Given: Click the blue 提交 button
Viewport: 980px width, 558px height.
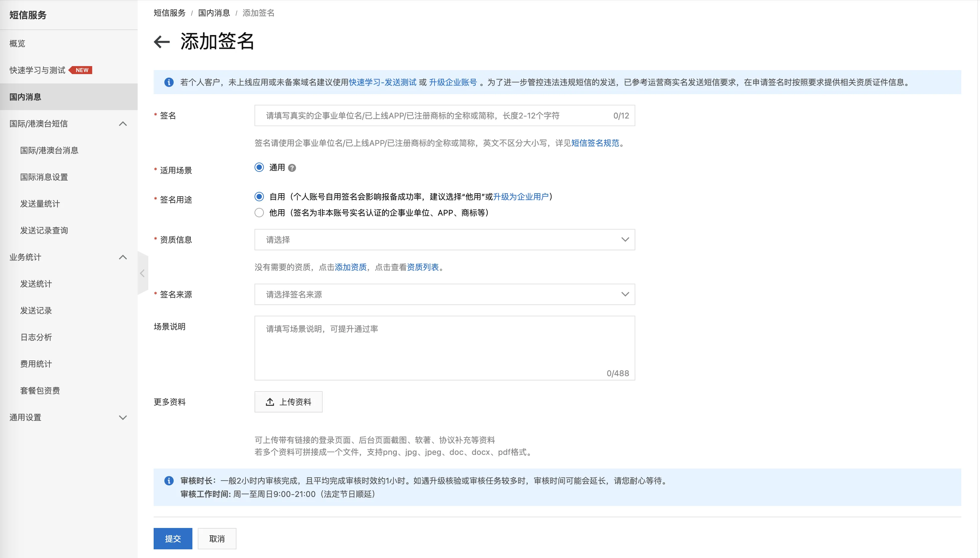Looking at the screenshot, I should click(173, 538).
